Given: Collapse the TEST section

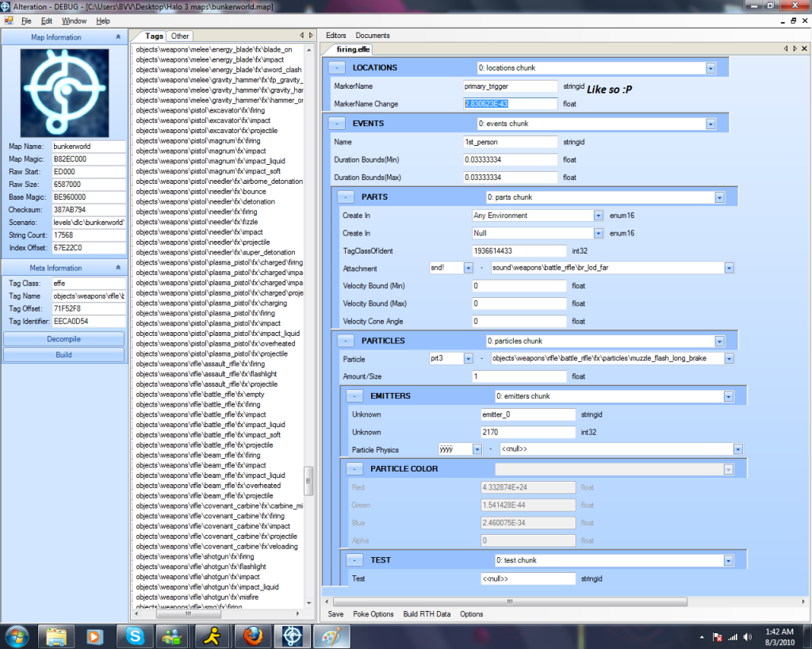Looking at the screenshot, I should tap(354, 560).
